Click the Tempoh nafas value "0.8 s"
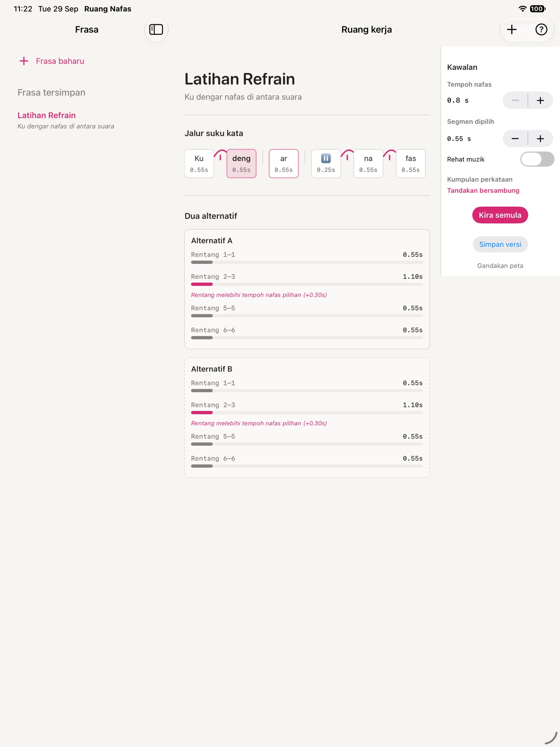560x747 pixels. [x=458, y=100]
